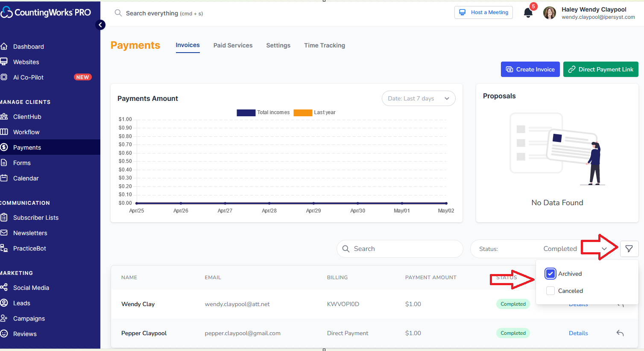This screenshot has height=351, width=644.
Task: Switch to the Invoices tab
Action: (x=187, y=45)
